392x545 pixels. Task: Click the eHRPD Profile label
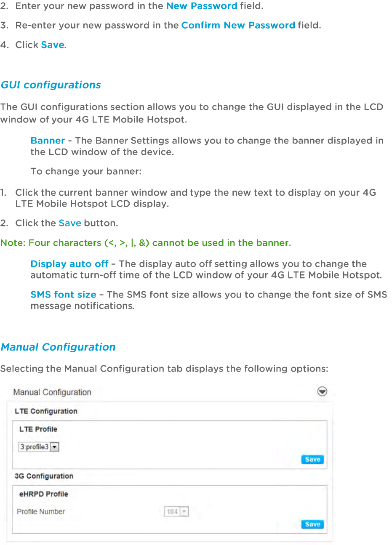(43, 494)
